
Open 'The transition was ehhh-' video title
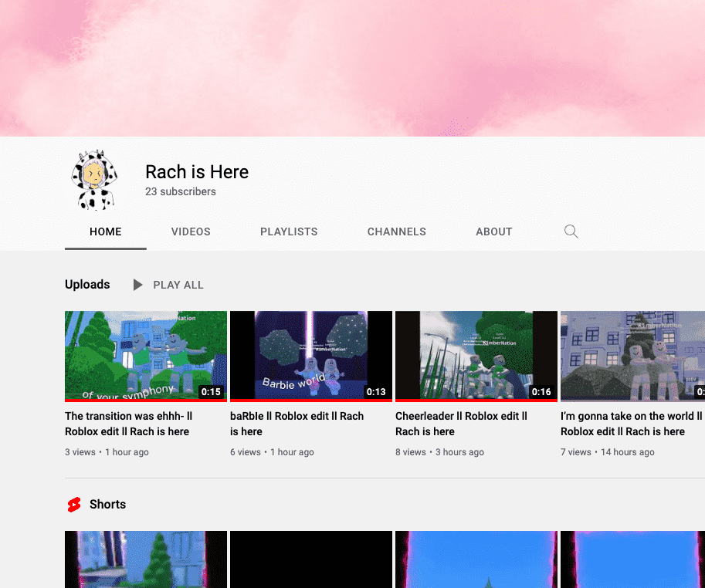(x=129, y=424)
